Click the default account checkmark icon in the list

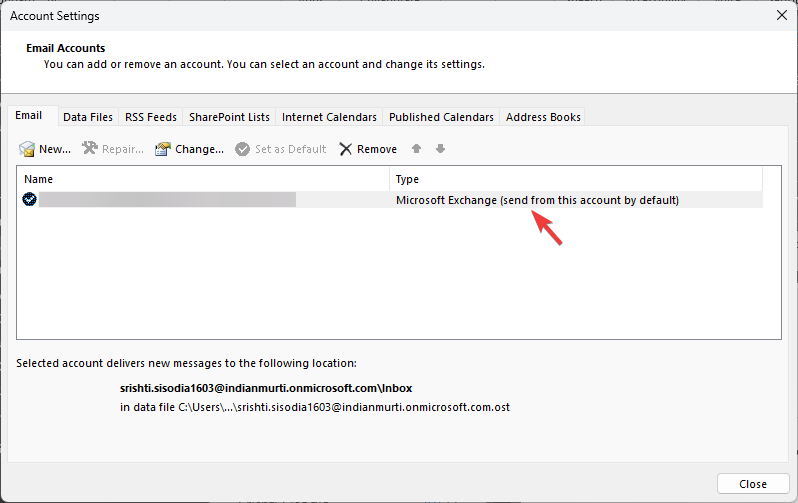(30, 199)
